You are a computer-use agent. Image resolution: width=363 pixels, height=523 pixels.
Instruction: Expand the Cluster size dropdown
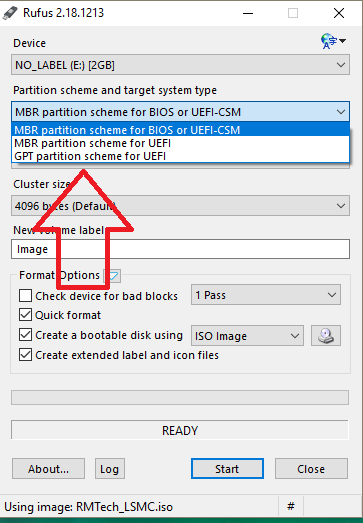[180, 205]
